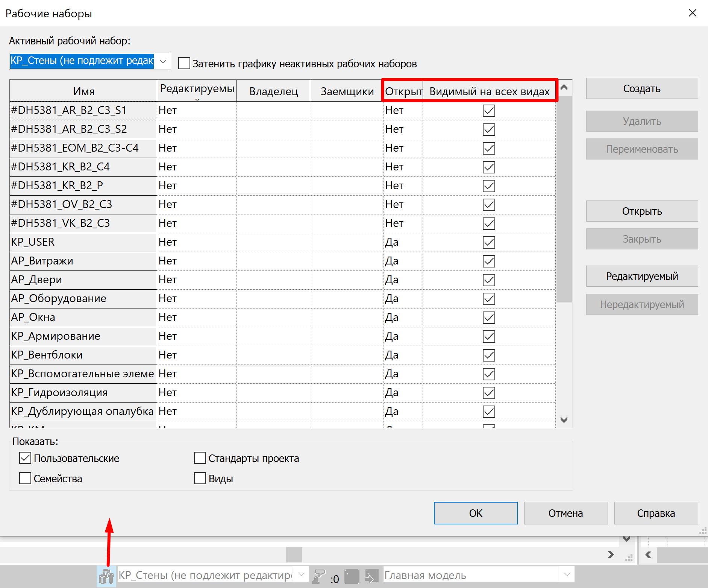Click the worksets table scroll up arrow
The height and width of the screenshot is (588, 708).
(x=564, y=88)
